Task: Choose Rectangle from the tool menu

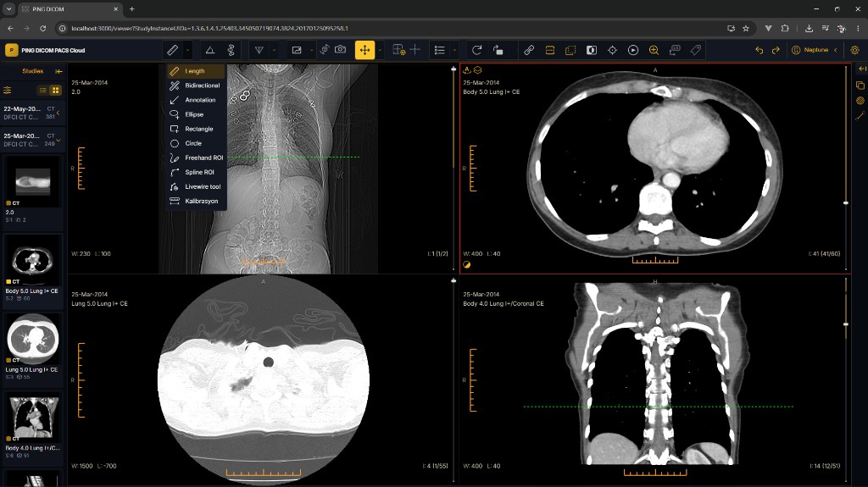Action: tap(196, 129)
